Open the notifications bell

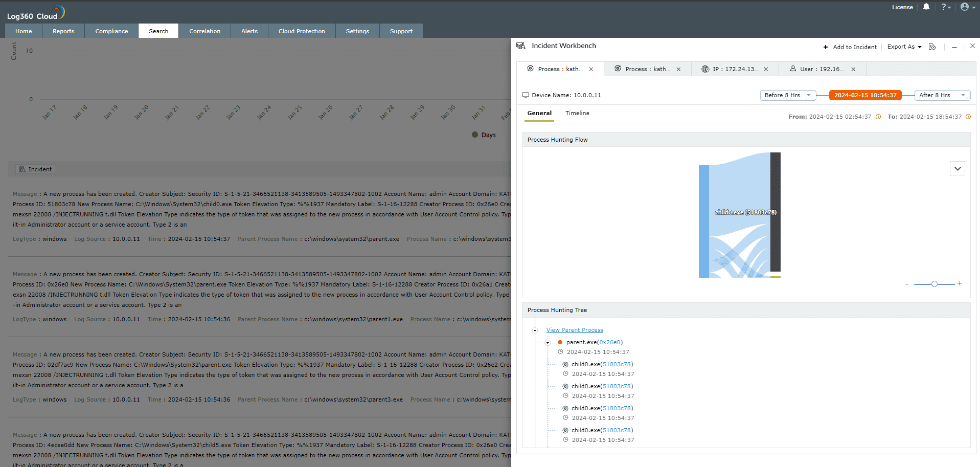(x=926, y=7)
